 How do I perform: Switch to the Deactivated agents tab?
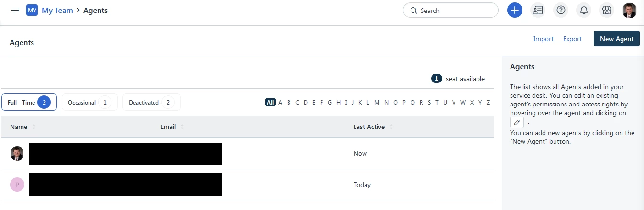[152, 102]
